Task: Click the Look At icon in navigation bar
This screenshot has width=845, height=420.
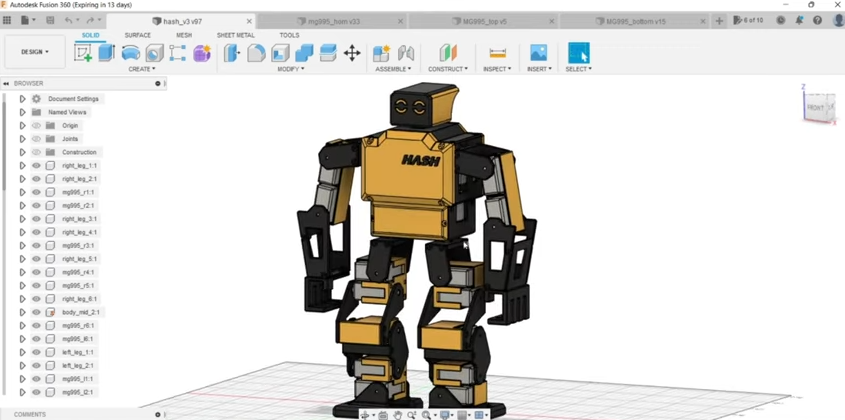Action: click(x=383, y=415)
